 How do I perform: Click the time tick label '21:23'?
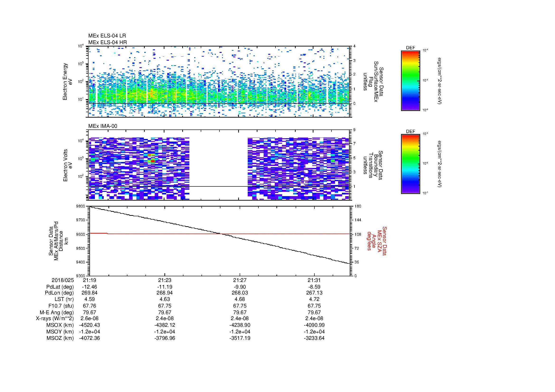[165, 280]
